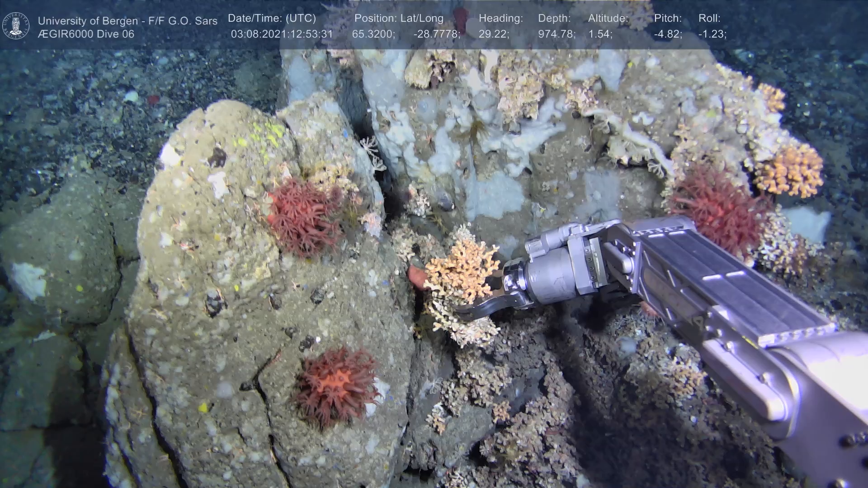Viewport: 868px width, 488px height.
Task: Click the timestamp 03:08:2021:12:53:31
Action: pyautogui.click(x=282, y=34)
